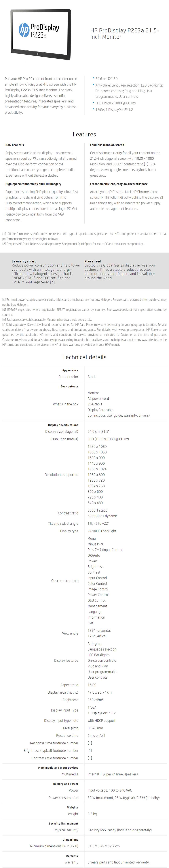Click the HP ProDisplay P223a 21.5-inch Monitor title
Viewport: 169px width, 868px height.
(x=124, y=34)
